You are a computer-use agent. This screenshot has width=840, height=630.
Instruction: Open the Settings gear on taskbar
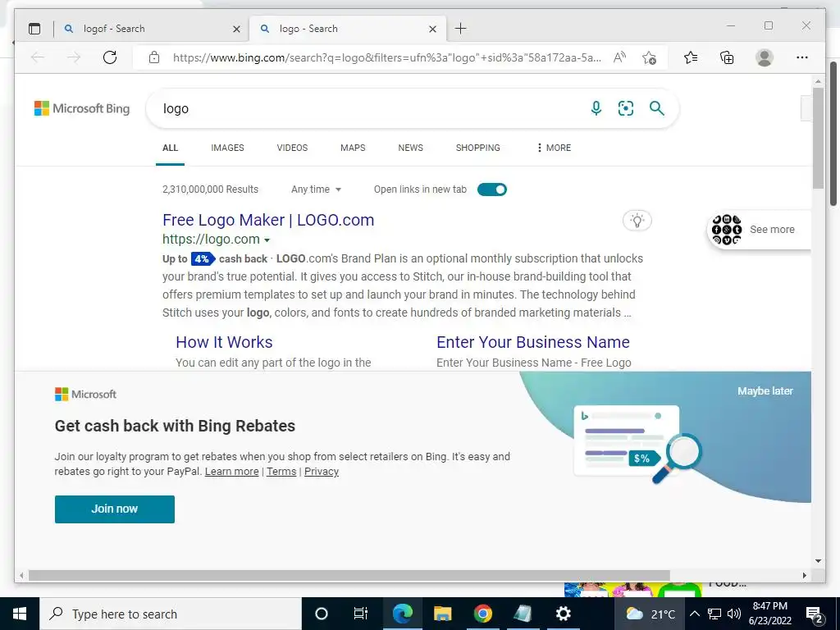tap(563, 614)
